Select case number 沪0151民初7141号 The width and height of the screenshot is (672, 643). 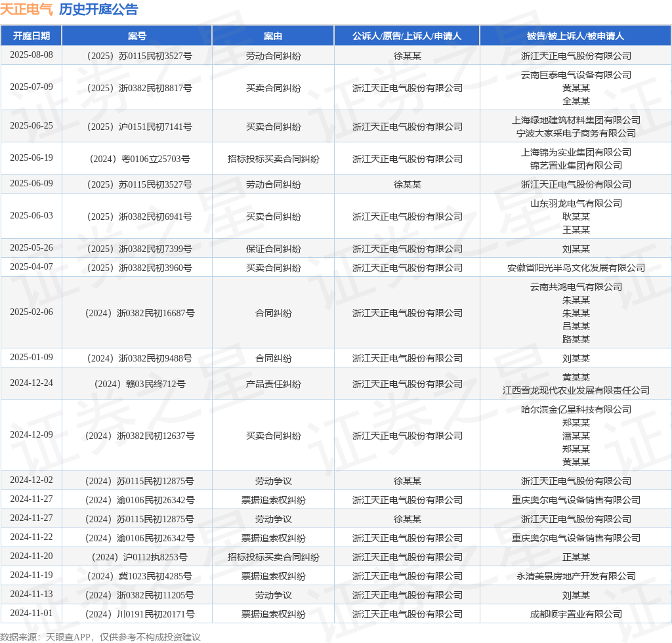[139, 127]
